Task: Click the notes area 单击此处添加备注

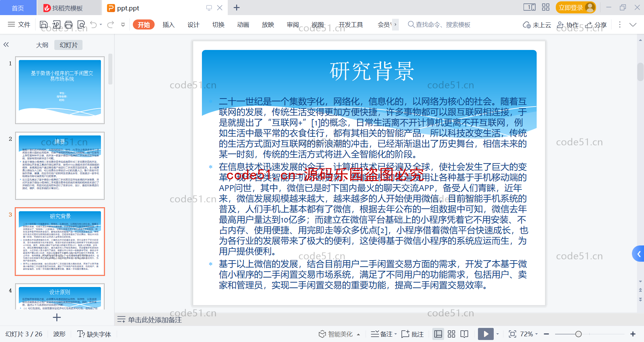Action: click(155, 320)
